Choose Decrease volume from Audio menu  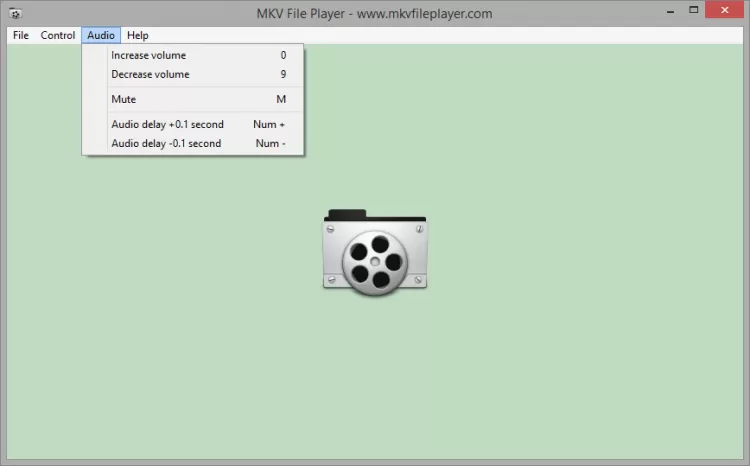[193, 75]
